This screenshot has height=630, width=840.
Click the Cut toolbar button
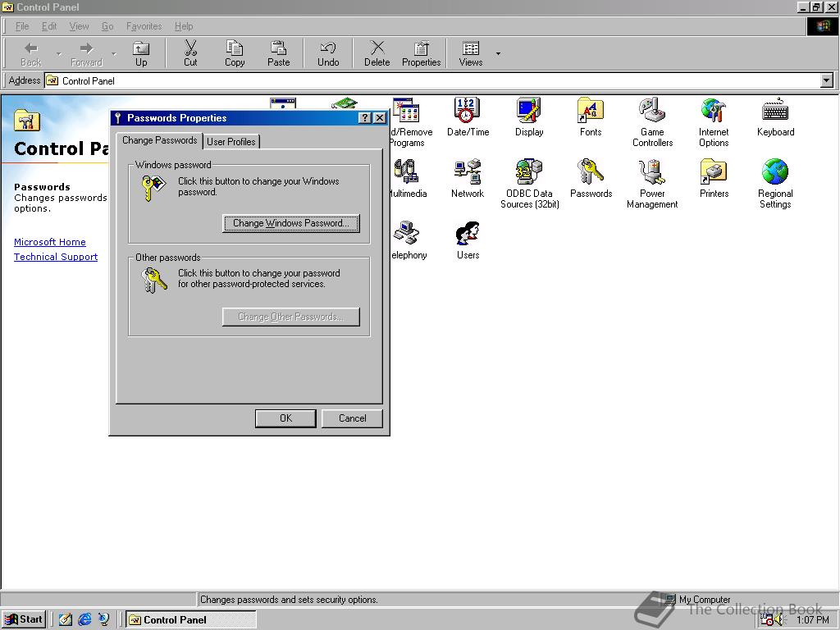click(x=190, y=54)
